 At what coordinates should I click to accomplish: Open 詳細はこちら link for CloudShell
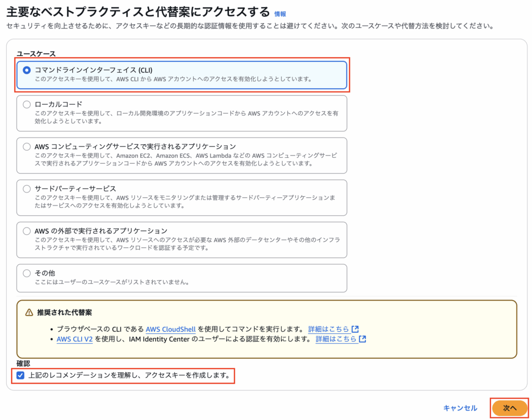328,329
